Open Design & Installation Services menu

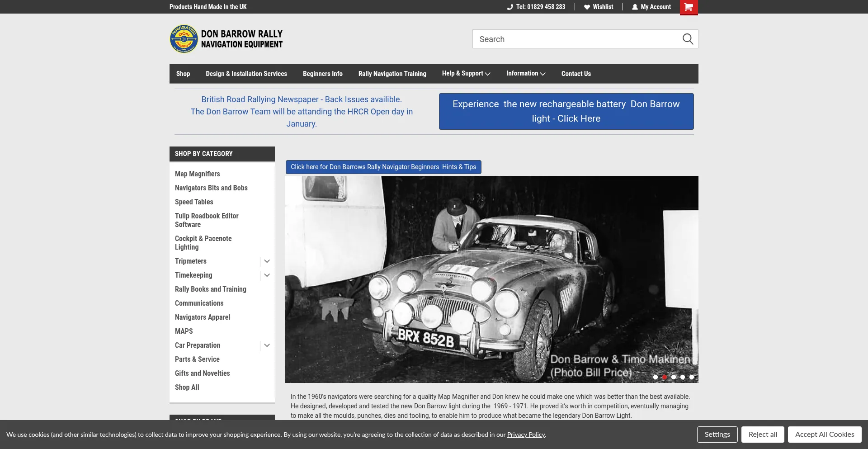click(246, 74)
